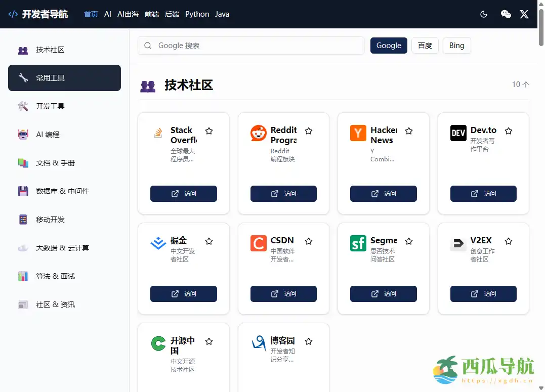Toggle dark mode with the moon icon
This screenshot has width=545, height=392.
(483, 14)
